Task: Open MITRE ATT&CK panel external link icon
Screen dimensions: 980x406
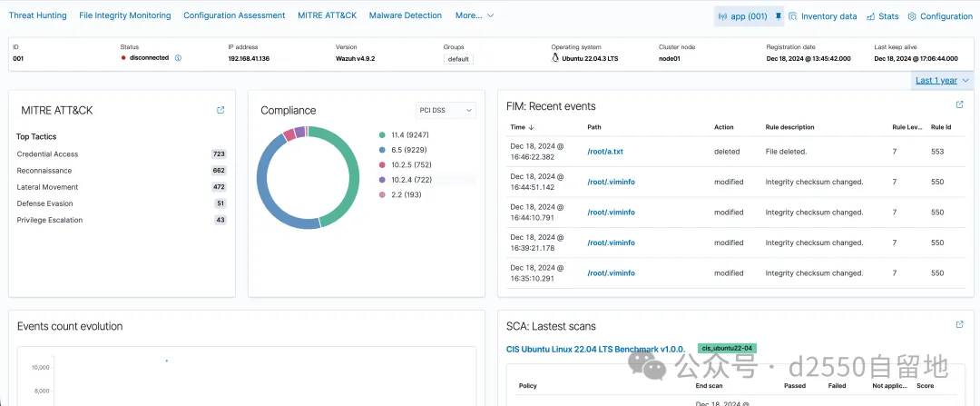Action: click(220, 110)
